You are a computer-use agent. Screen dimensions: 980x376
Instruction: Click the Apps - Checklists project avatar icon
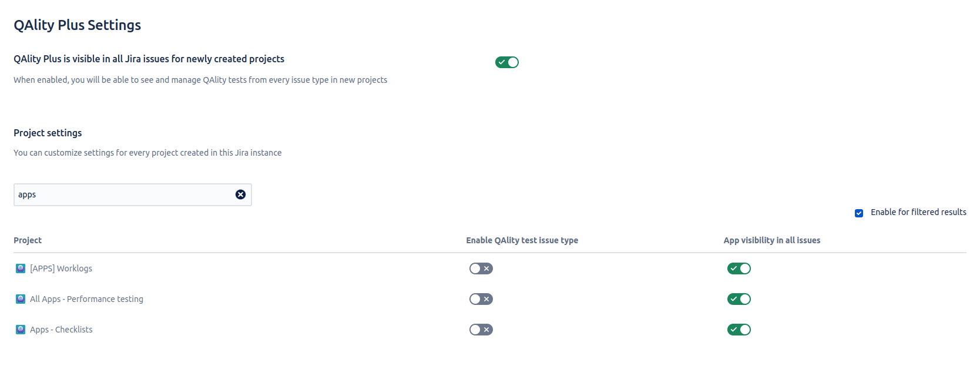click(21, 330)
